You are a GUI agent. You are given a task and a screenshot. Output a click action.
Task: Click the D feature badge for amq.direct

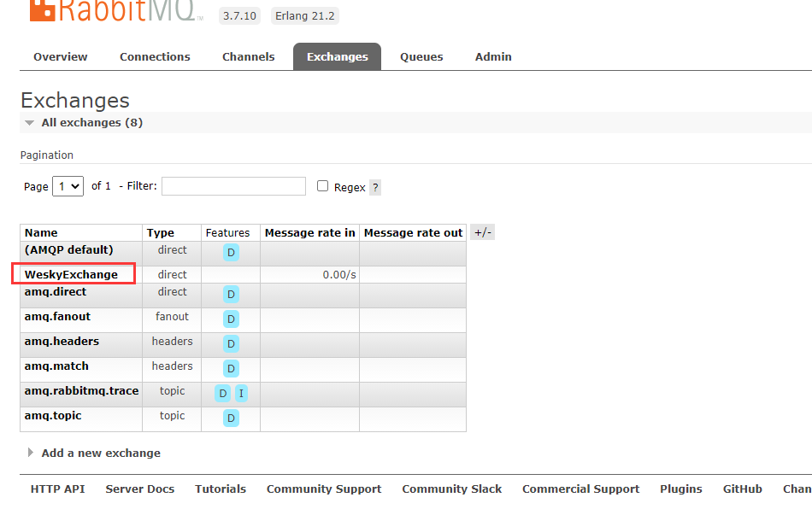tap(231, 295)
